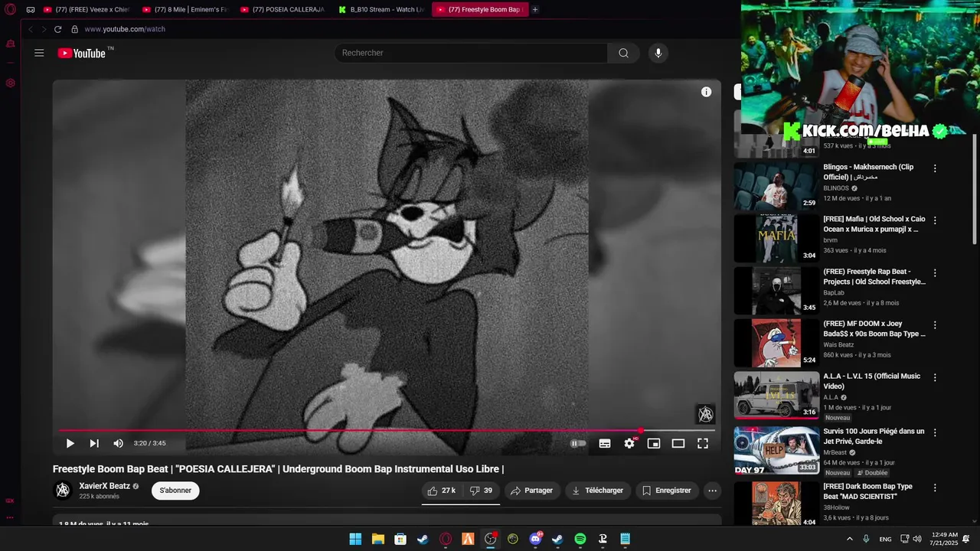Click the XavierX Beatz channel avatar

(63, 491)
